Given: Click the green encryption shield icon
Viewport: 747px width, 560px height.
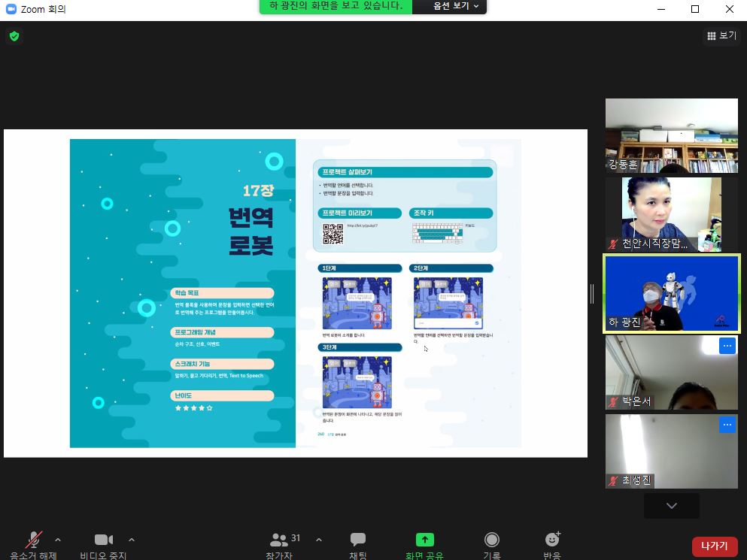Looking at the screenshot, I should [14, 36].
